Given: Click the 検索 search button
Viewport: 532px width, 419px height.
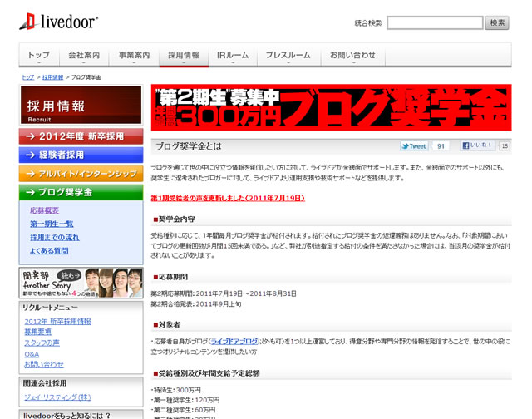Looking at the screenshot, I should point(497,22).
